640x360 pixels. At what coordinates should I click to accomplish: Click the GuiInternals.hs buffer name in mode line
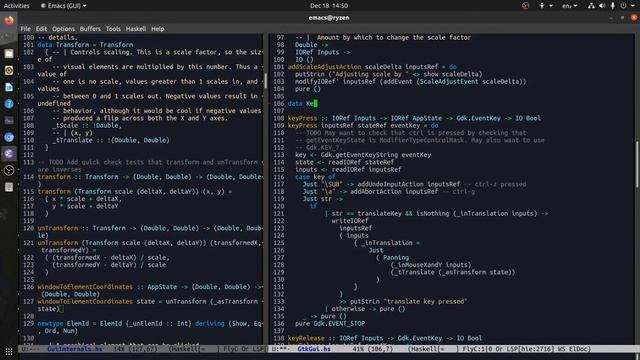[75, 349]
